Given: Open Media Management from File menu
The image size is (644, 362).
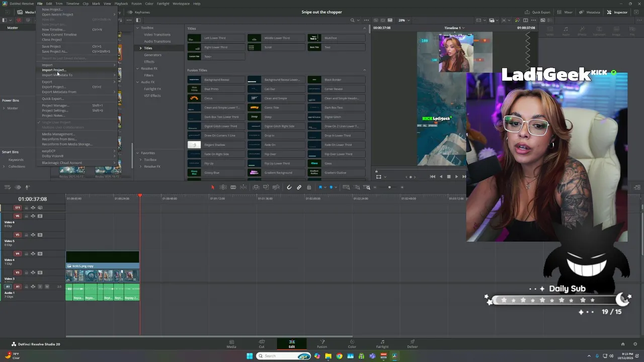Looking at the screenshot, I should (x=58, y=134).
